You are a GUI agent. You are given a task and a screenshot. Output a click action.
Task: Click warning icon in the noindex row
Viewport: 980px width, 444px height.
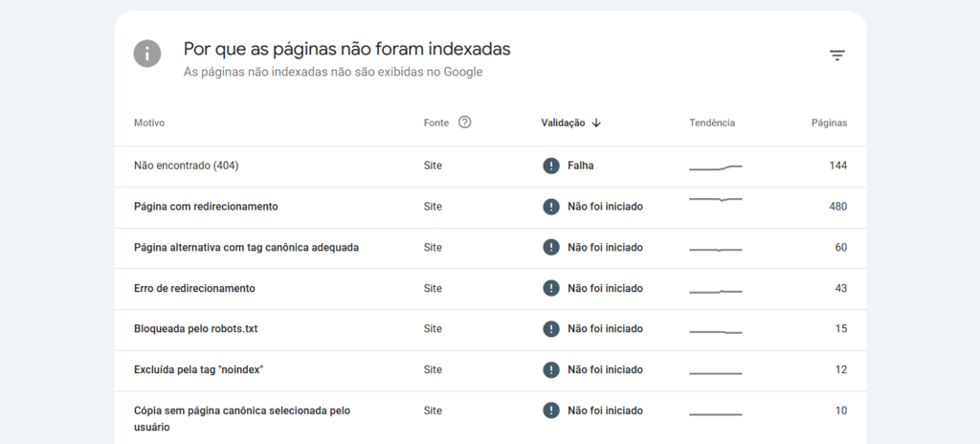point(550,369)
